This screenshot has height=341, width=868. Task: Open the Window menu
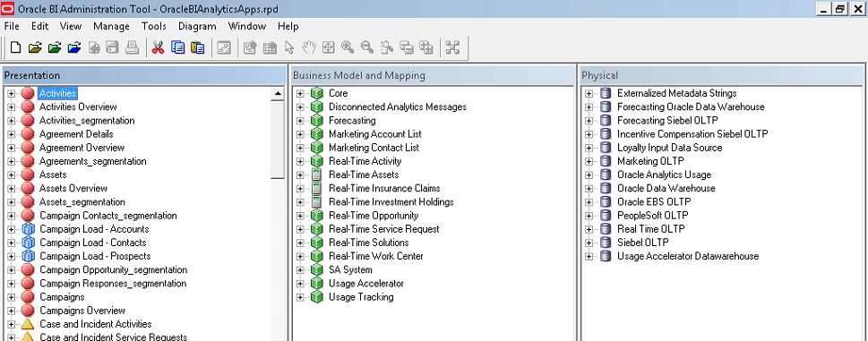pos(247,26)
